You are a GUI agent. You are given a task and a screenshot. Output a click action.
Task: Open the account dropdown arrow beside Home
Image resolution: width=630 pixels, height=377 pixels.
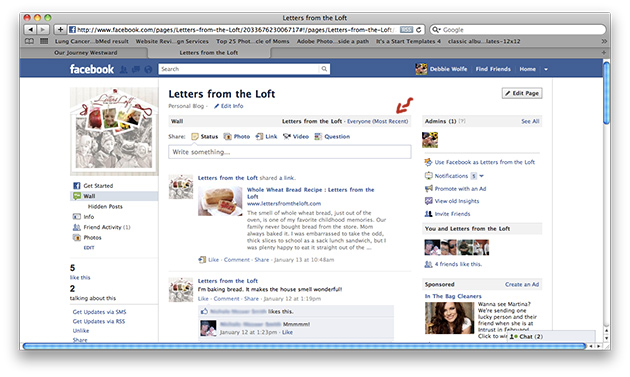pyautogui.click(x=546, y=69)
